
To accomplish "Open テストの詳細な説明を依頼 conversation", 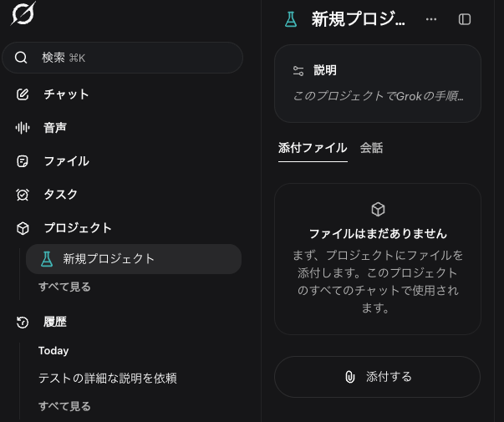I will [x=108, y=379].
